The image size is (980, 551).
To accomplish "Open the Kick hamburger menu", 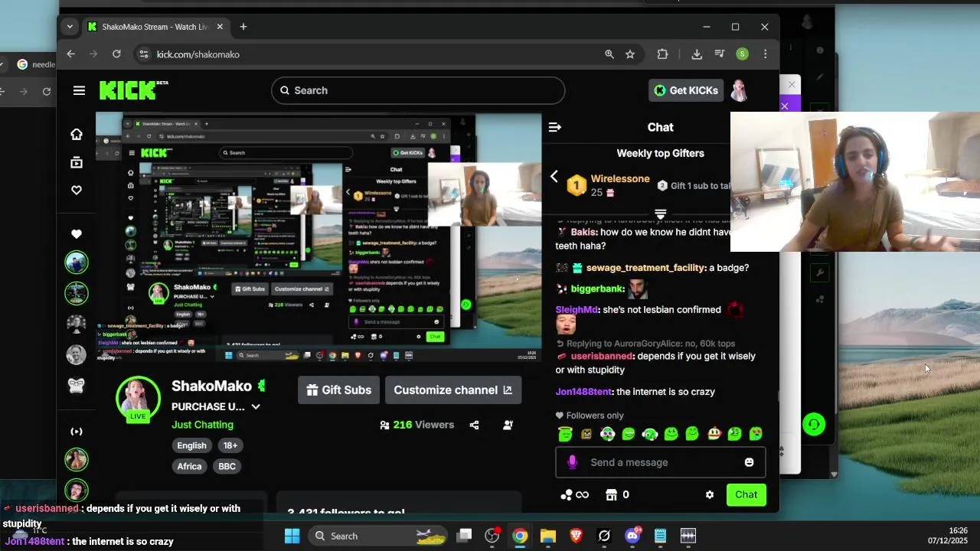I will coord(79,90).
